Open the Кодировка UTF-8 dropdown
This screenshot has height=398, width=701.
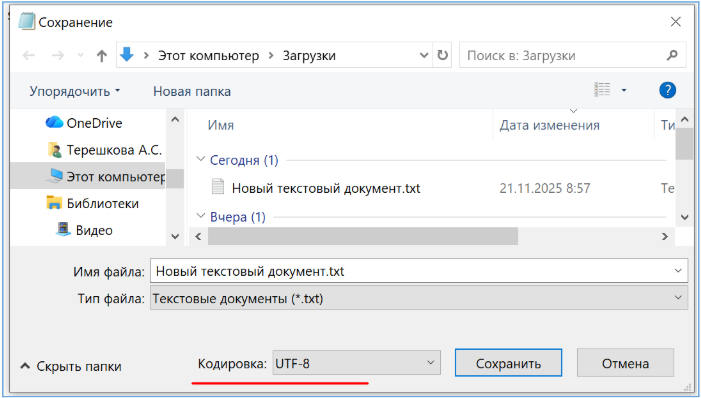(x=356, y=363)
